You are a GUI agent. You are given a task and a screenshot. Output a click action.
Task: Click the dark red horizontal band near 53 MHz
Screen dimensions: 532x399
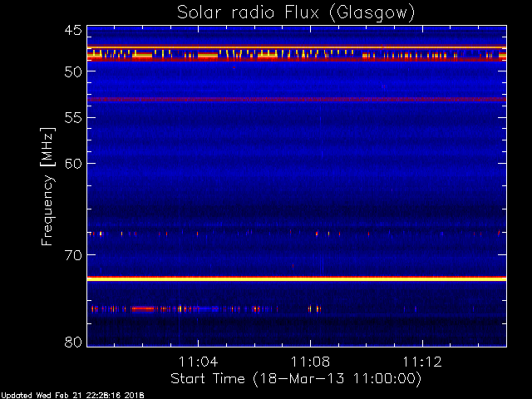click(x=297, y=100)
